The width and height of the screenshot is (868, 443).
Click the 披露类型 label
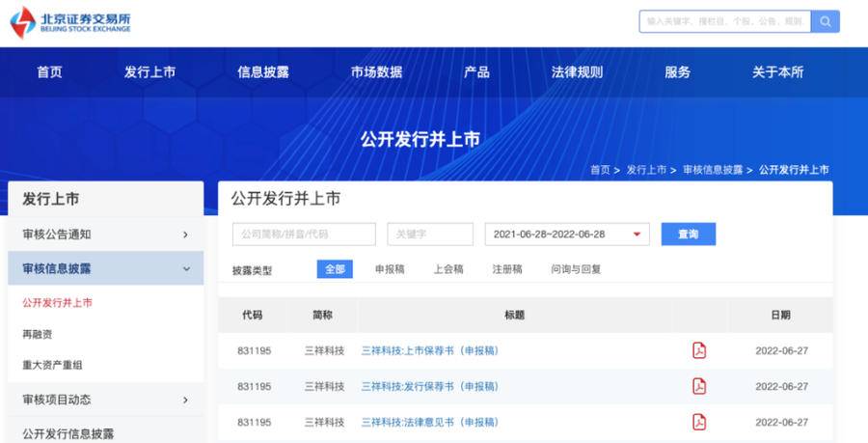(x=253, y=271)
